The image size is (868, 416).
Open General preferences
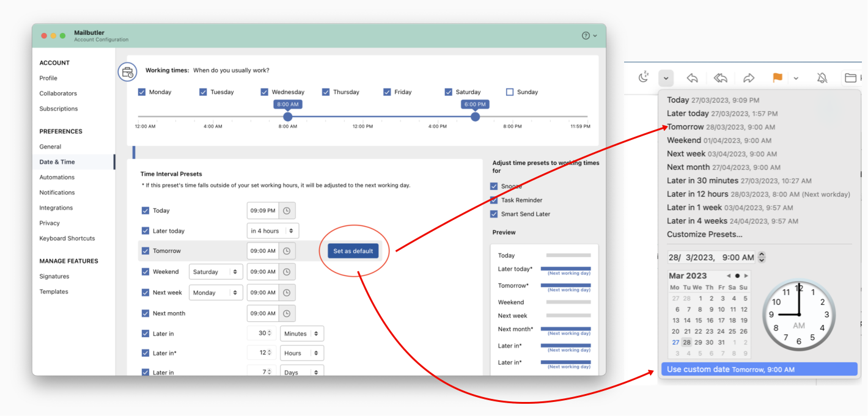coord(50,147)
